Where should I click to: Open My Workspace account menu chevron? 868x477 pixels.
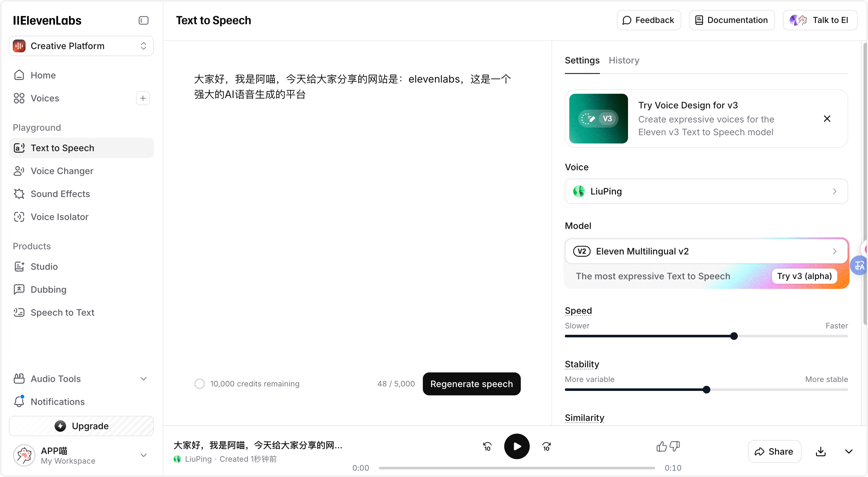144,455
